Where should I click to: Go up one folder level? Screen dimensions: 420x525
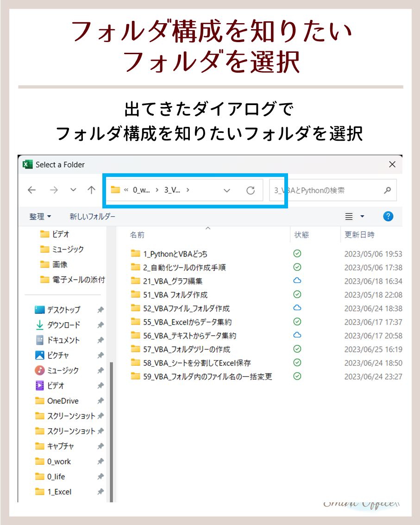pyautogui.click(x=91, y=190)
